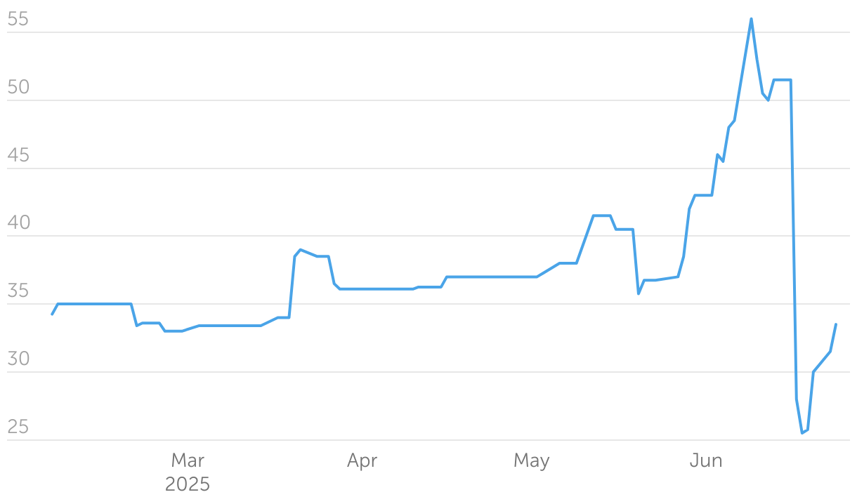Viewport: 857px width, 504px height.
Task: Click the 50 y-axis label
Action: tap(18, 88)
